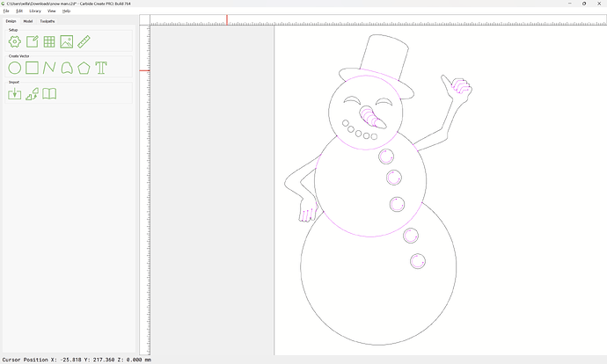Switch to the Toolpaths tab

click(48, 21)
